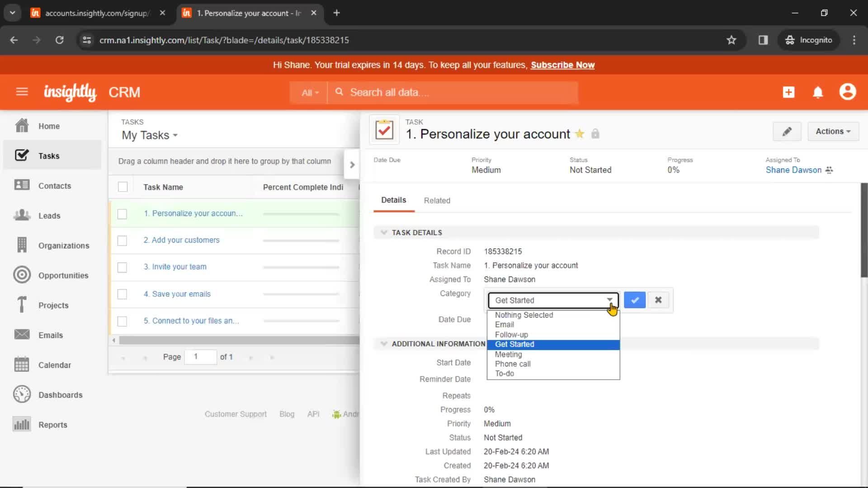This screenshot has width=868, height=488.
Task: Toggle checkbox for task 1 Personalize your account
Action: coord(123,213)
